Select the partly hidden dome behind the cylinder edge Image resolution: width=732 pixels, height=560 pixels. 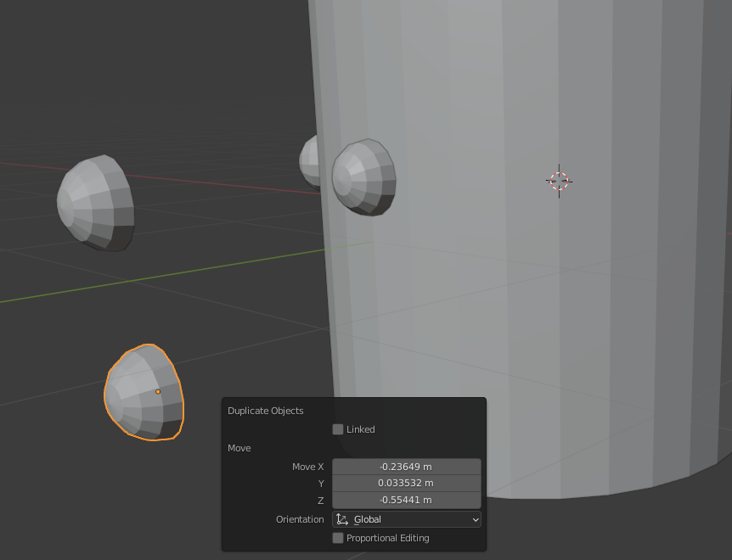pyautogui.click(x=309, y=163)
